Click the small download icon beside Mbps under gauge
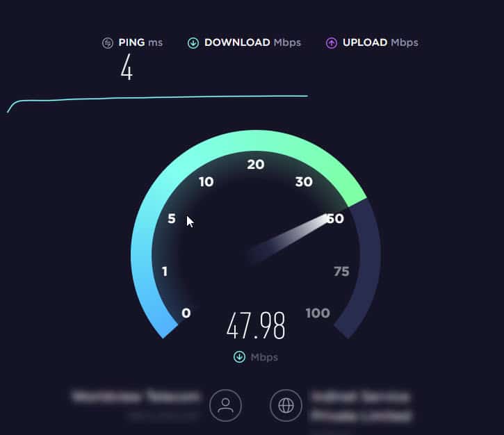The width and height of the screenshot is (504, 435). pos(239,357)
